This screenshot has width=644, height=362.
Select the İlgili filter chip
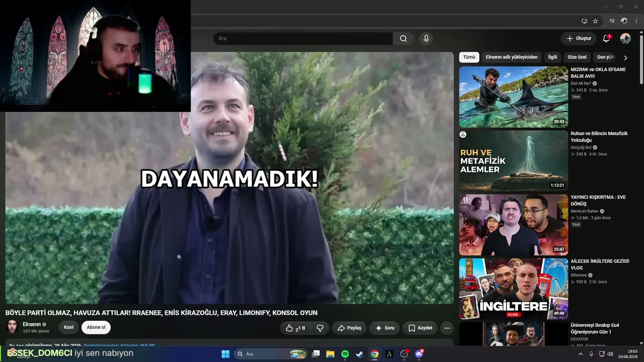pyautogui.click(x=552, y=57)
